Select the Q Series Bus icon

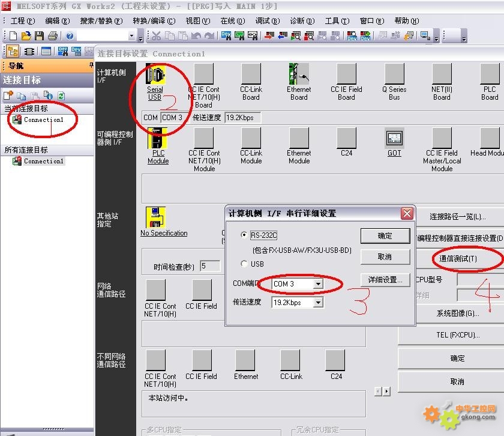click(x=394, y=74)
